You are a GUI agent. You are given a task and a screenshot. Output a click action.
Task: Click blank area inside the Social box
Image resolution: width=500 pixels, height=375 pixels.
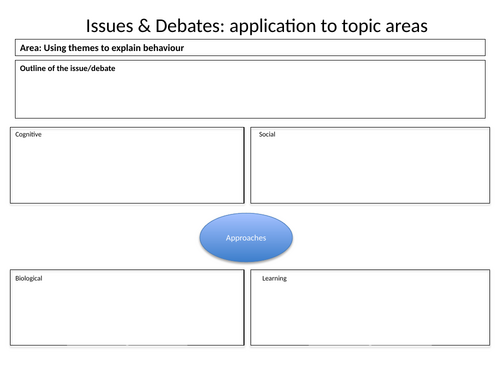370,170
